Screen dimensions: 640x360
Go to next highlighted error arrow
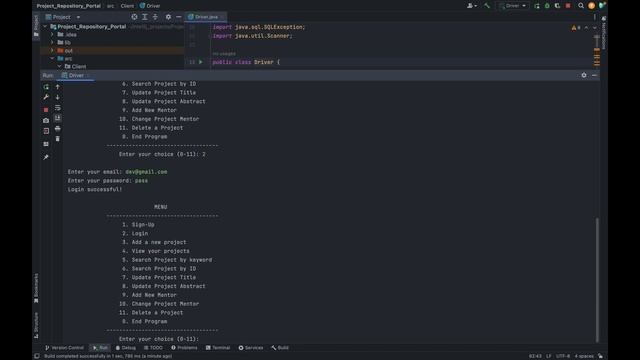[595, 28]
